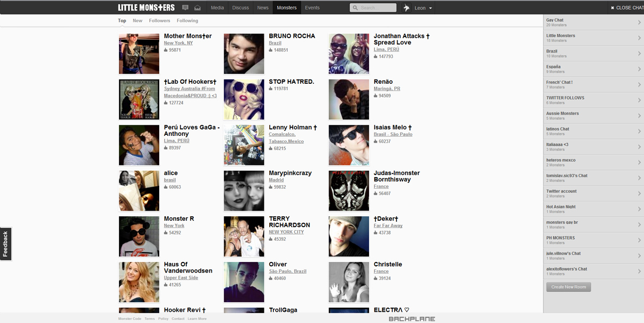Open the New York, NY location link
Screen dimensions: 644x323
[178, 43]
